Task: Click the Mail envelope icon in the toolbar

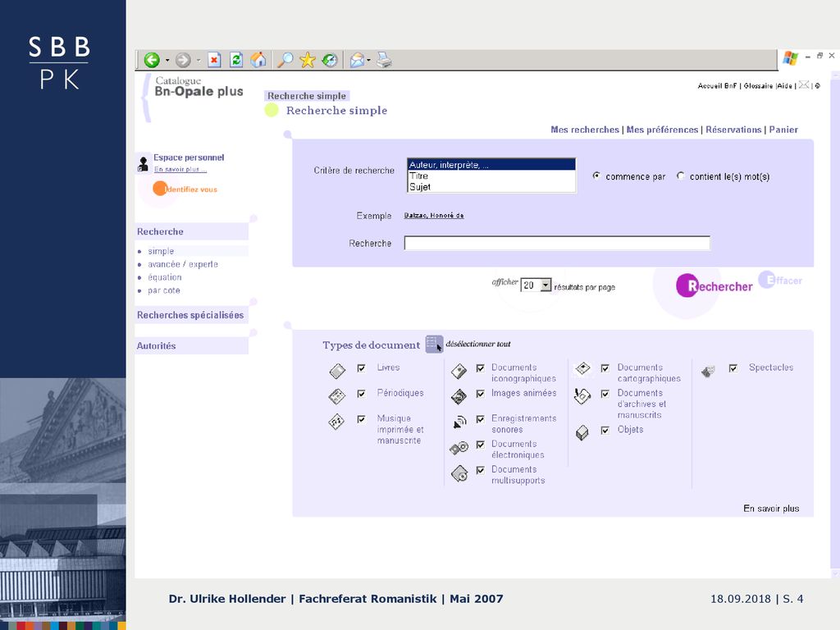Action: pyautogui.click(x=357, y=60)
